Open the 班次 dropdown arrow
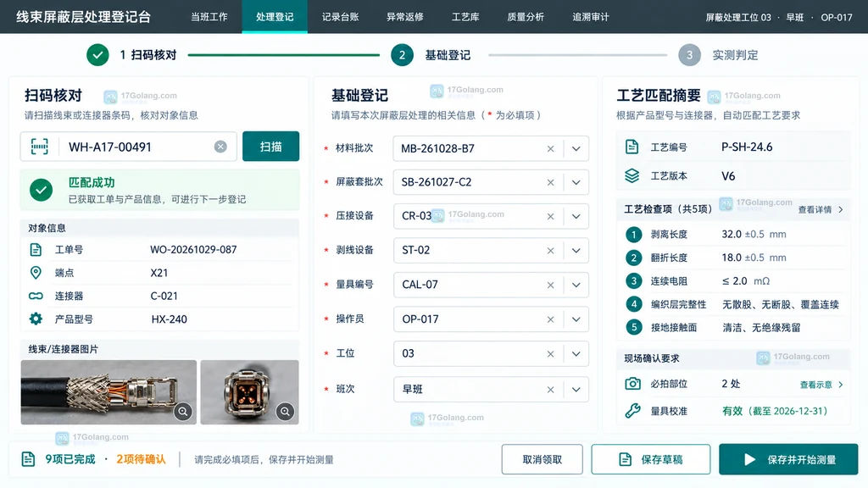868x488 pixels. tap(576, 390)
